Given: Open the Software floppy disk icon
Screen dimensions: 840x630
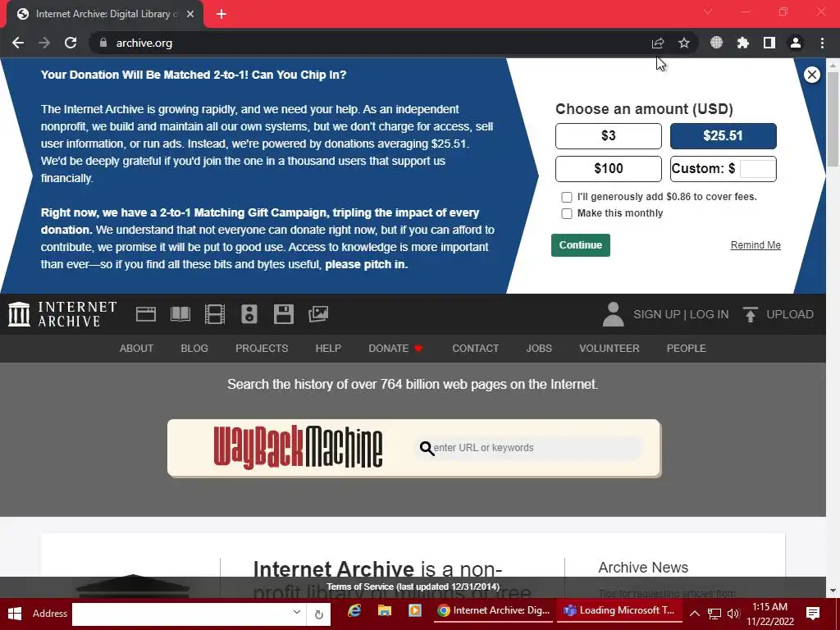Looking at the screenshot, I should point(283,314).
